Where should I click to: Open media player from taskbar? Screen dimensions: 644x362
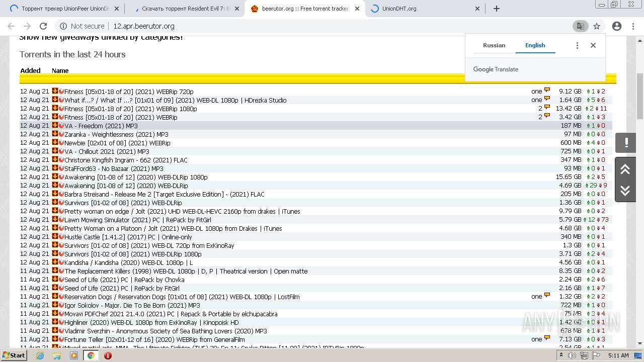(74, 355)
